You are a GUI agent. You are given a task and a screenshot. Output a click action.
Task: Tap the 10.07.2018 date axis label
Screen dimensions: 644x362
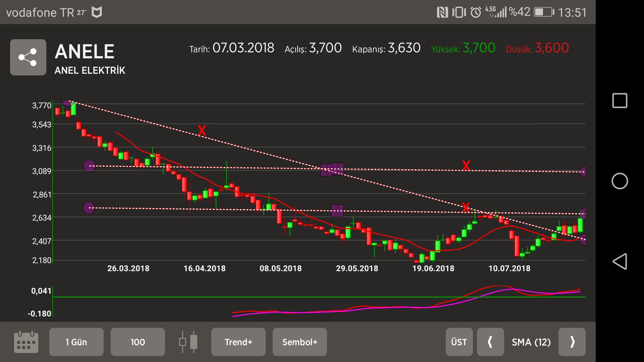509,268
